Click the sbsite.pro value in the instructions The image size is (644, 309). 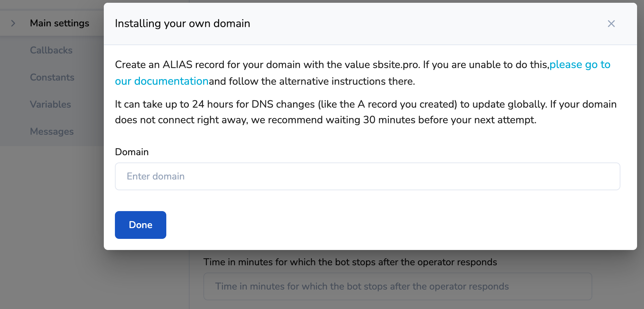click(396, 65)
